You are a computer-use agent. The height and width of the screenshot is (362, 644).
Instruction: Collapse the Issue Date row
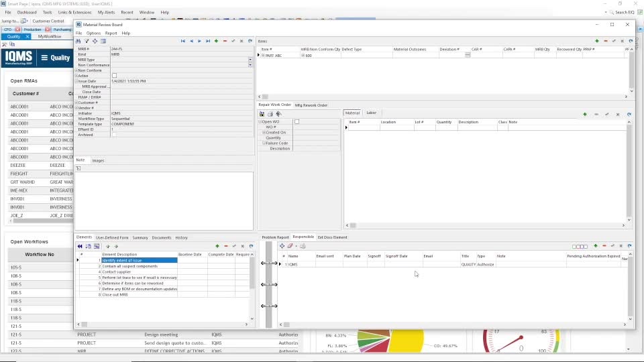[x=76, y=81]
